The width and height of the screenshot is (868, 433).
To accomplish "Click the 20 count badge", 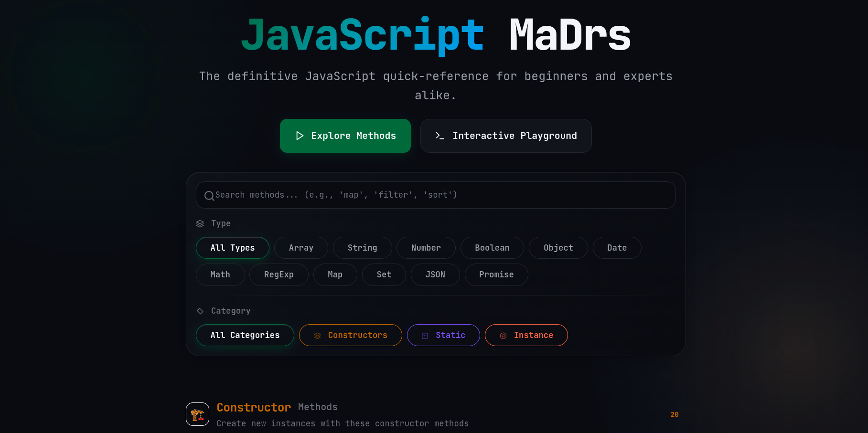I will click(675, 414).
